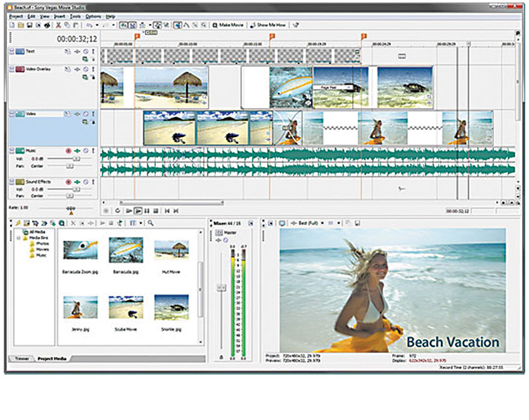The height and width of the screenshot is (420, 529).
Task: Click the Open folder icon in toolbar
Action: point(21,25)
